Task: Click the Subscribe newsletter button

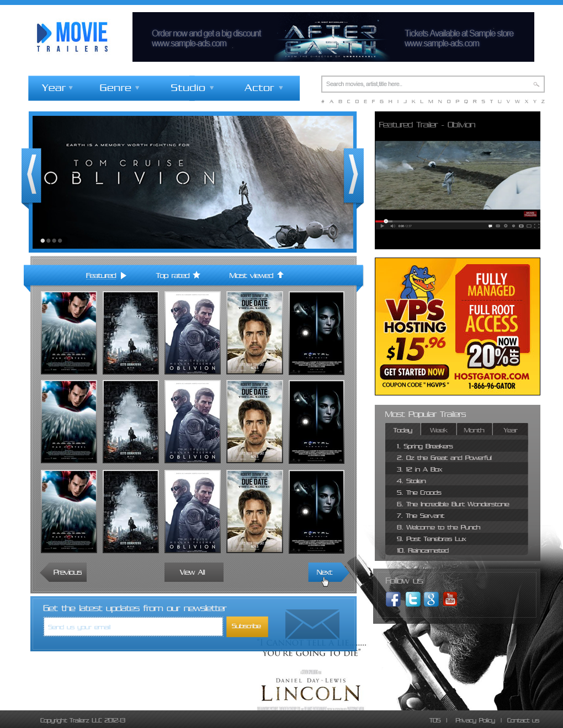Action: 247,627
